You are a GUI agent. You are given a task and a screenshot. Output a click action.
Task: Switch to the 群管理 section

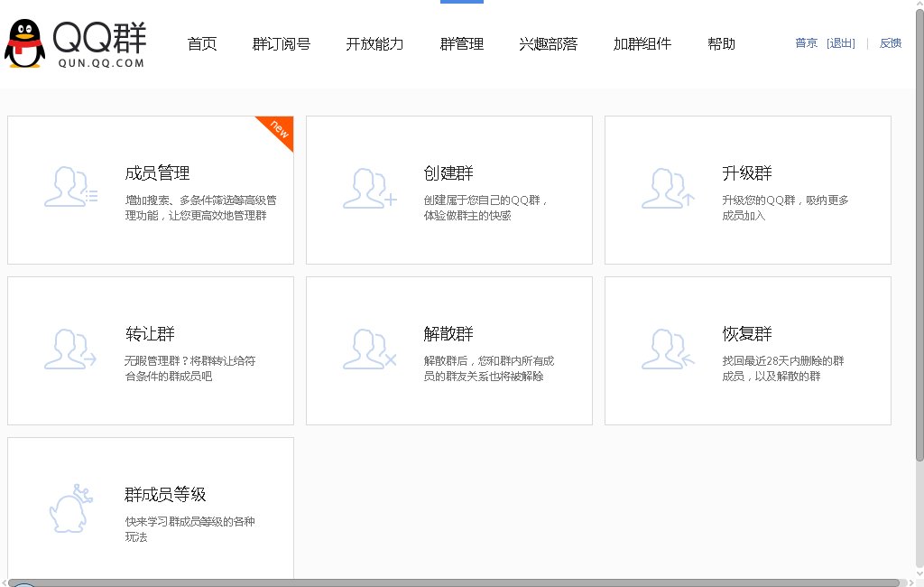[x=461, y=42]
